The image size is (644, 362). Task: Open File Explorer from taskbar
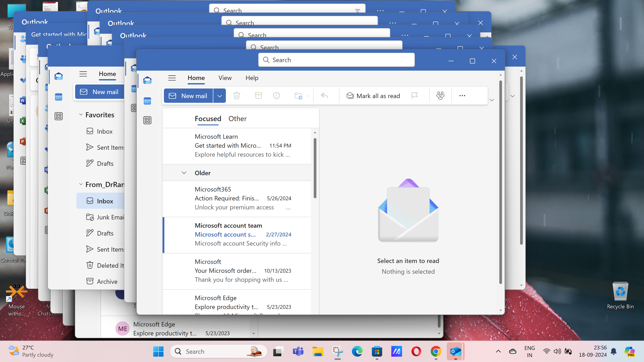click(x=318, y=351)
